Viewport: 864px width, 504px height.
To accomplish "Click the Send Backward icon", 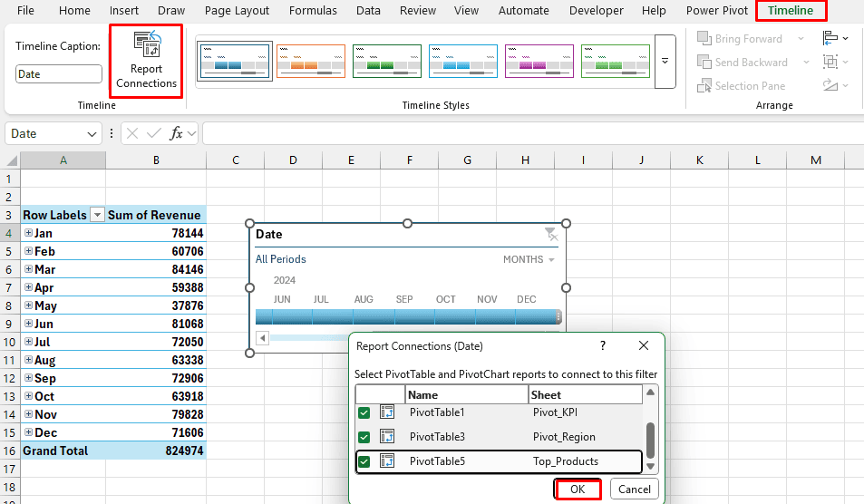I will tap(704, 63).
